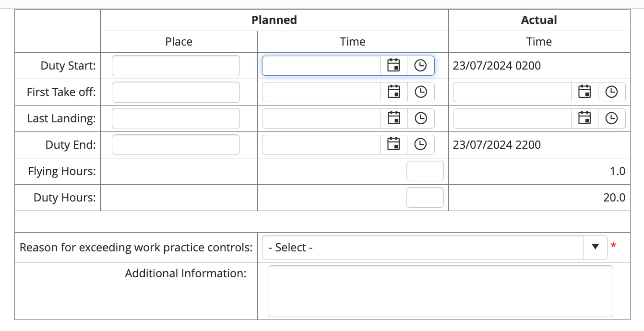Click the First Take off place field
Screen dimensions: 644x331
[176, 92]
